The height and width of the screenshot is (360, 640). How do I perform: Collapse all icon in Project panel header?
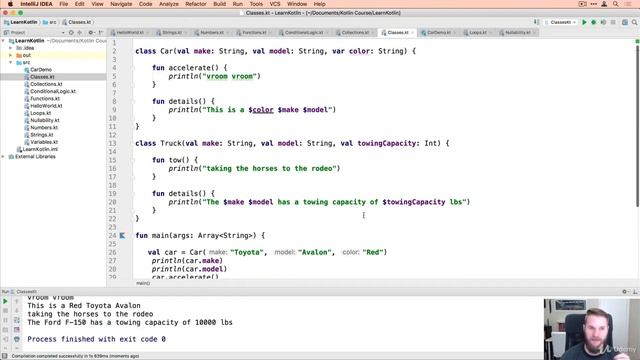coord(80,32)
